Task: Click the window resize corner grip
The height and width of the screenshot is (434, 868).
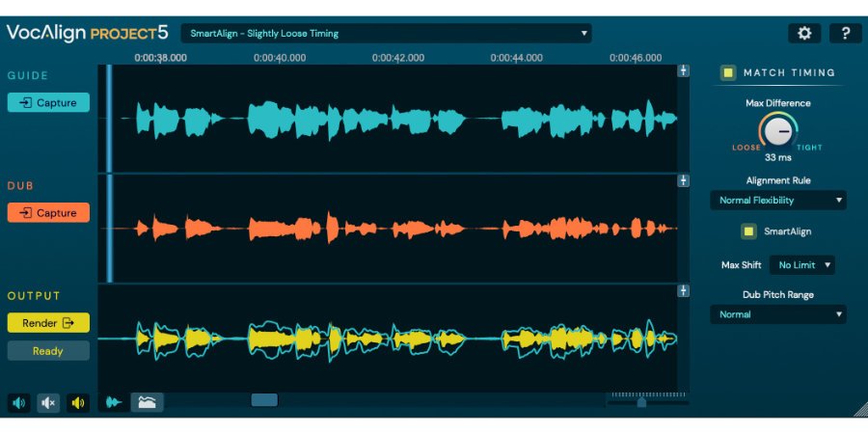Action: 859,410
